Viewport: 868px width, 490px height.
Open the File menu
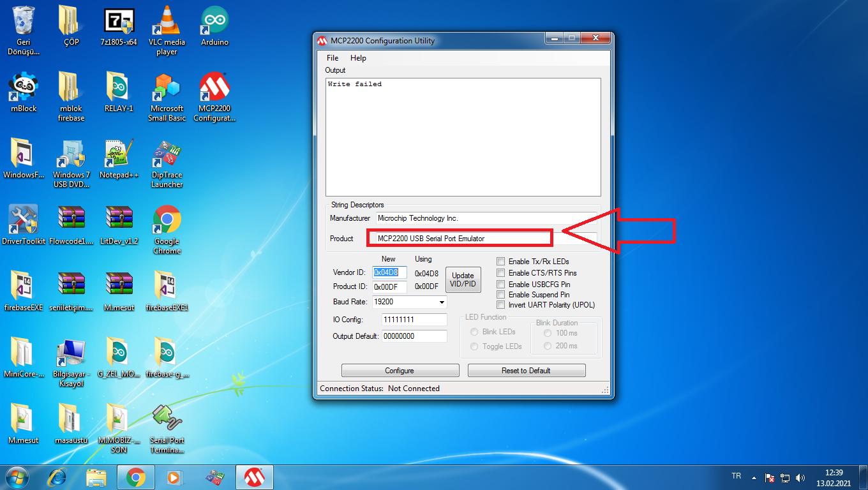(333, 58)
